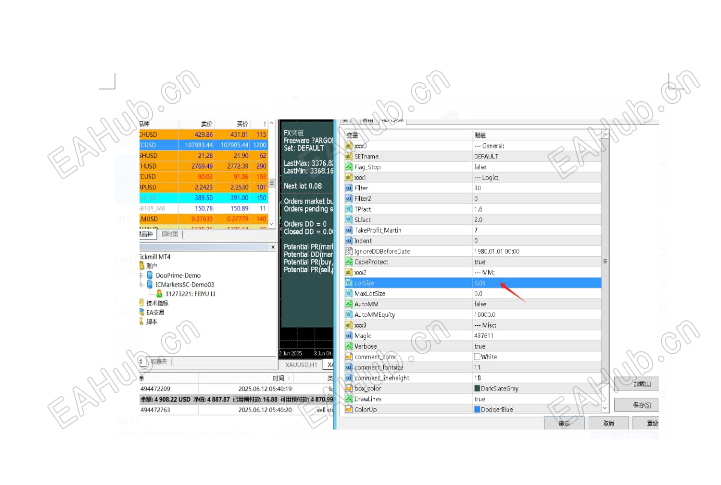The width and height of the screenshot is (721, 485).
Task: Open the 即时图 tab in Market Watch
Action: (170, 234)
